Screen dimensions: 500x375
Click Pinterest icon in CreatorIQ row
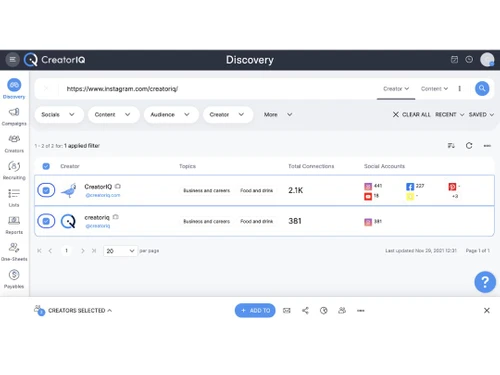point(452,186)
